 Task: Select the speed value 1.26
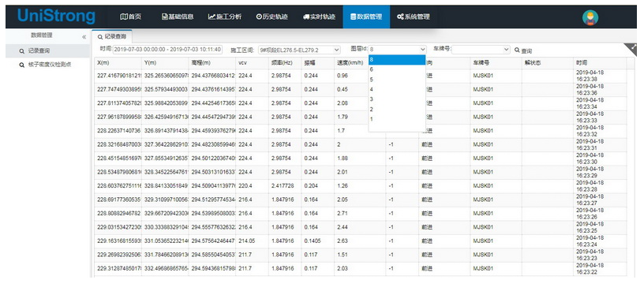343,185
